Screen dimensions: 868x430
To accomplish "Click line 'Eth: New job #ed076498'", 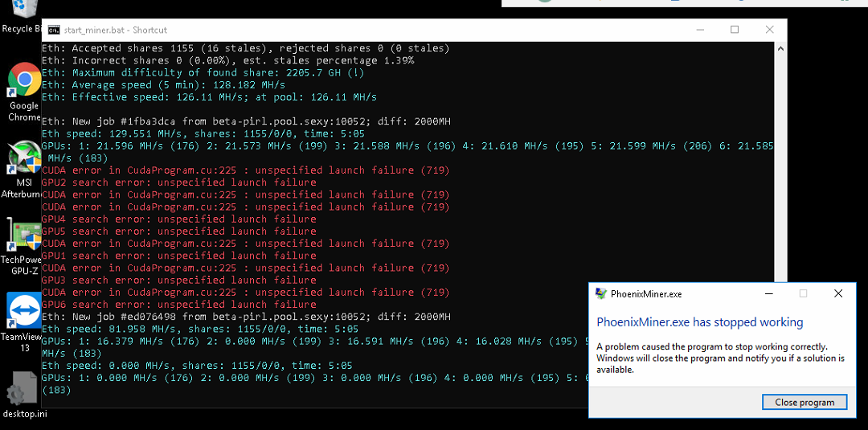I will pyautogui.click(x=246, y=317).
